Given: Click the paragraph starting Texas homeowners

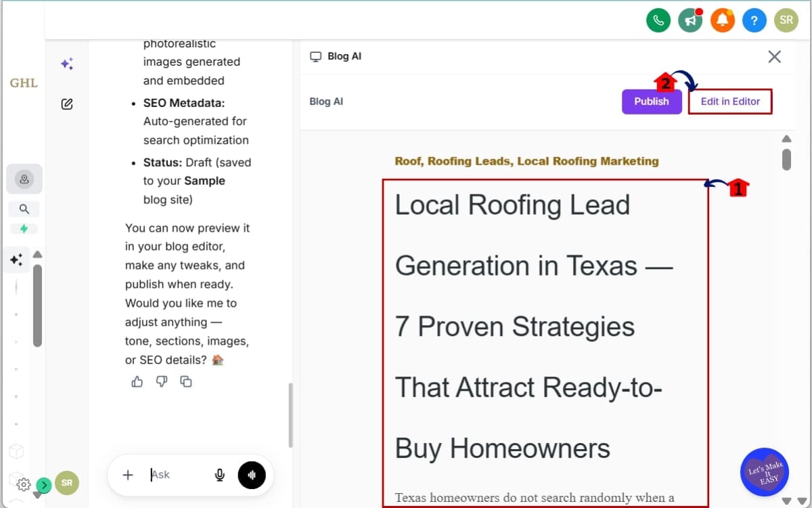Looking at the screenshot, I should 535,498.
